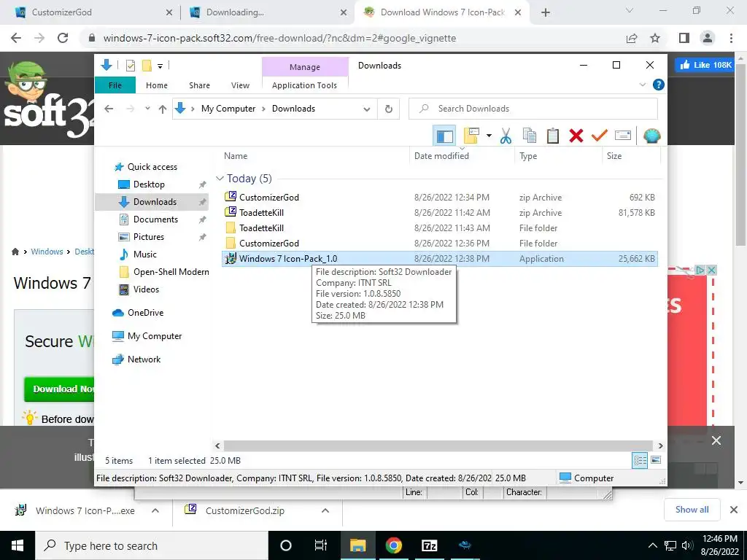Image resolution: width=747 pixels, height=560 pixels.
Task: Collapse the Today (5) group
Action: coord(220,179)
